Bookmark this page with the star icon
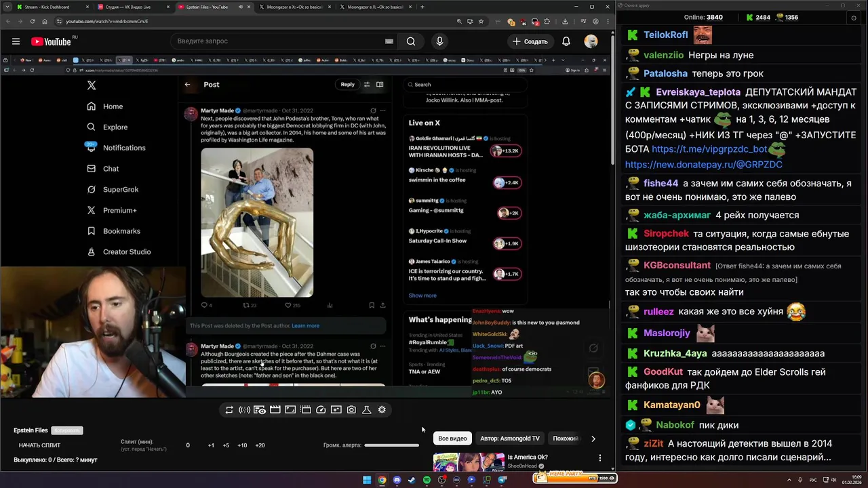 (482, 21)
